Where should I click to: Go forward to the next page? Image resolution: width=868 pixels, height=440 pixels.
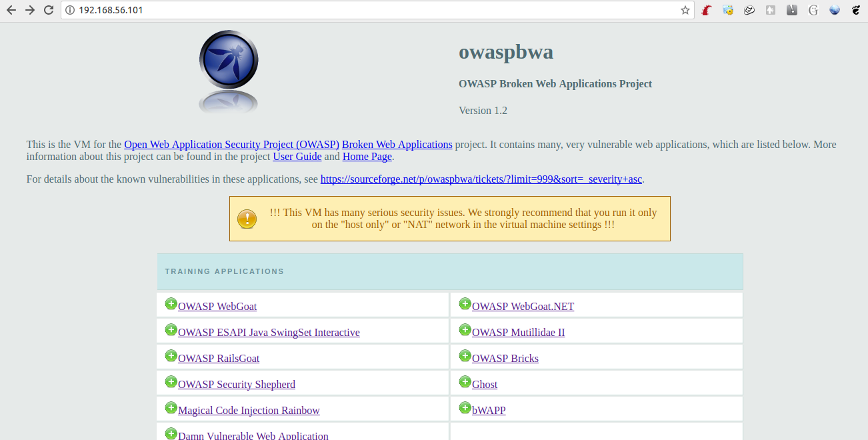click(30, 10)
